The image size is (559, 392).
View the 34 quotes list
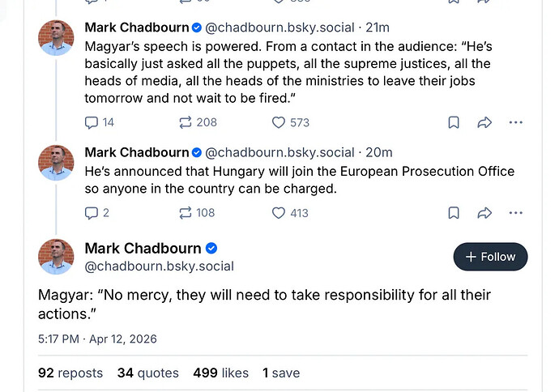[x=147, y=373]
